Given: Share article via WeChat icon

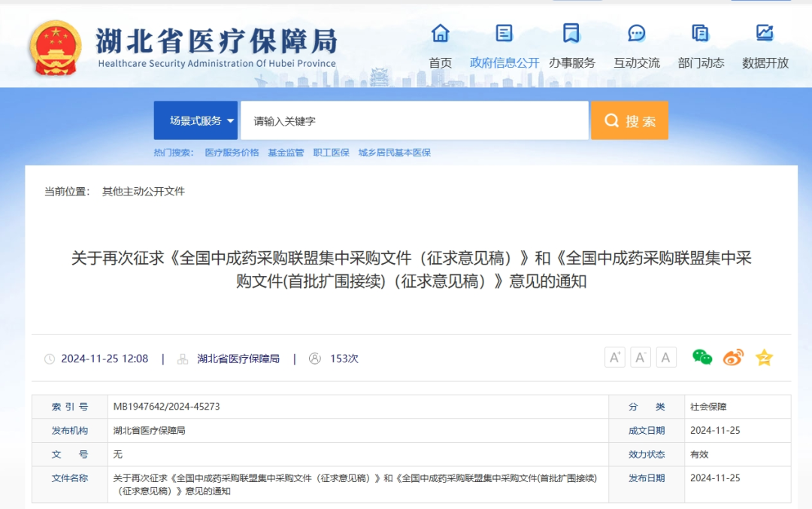Looking at the screenshot, I should [x=702, y=358].
